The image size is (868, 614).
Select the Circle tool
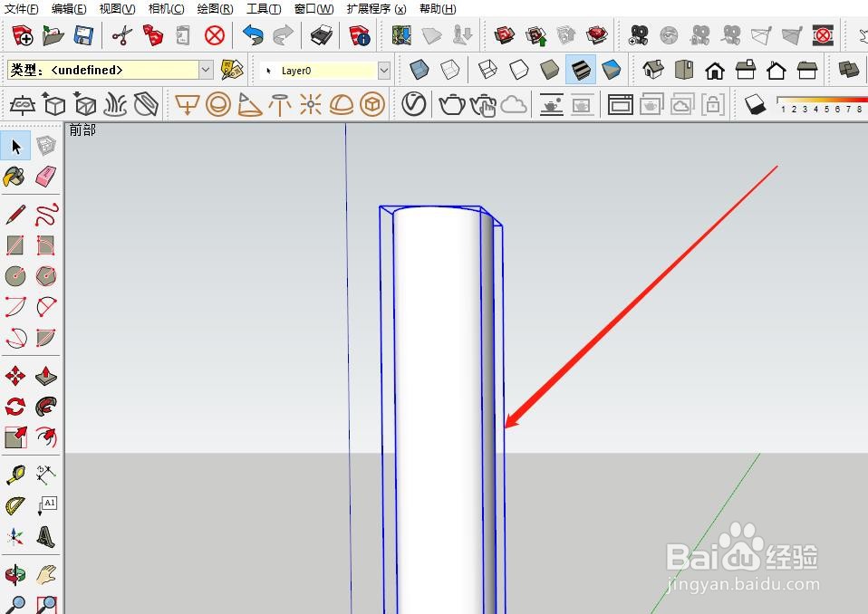coord(14,275)
